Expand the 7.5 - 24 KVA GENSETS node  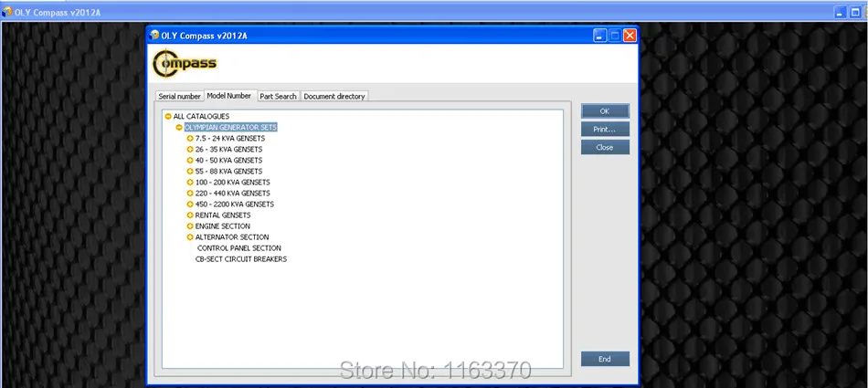190,139
